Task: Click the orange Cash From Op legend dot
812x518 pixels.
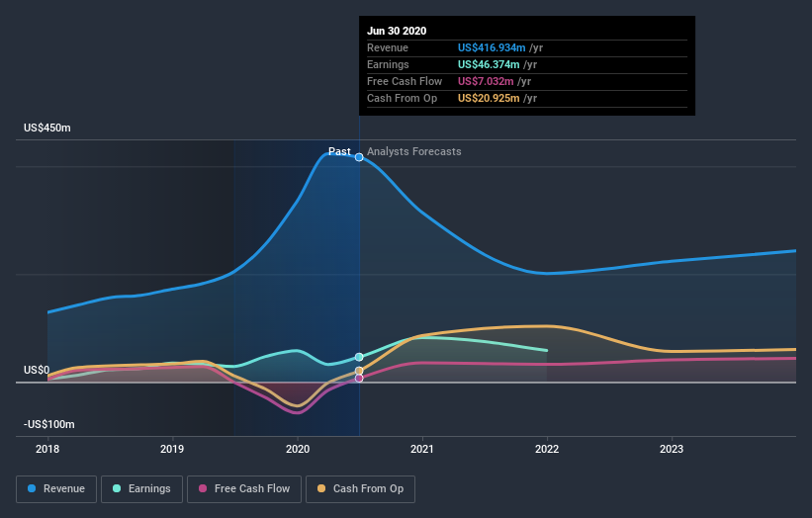Action: 321,488
